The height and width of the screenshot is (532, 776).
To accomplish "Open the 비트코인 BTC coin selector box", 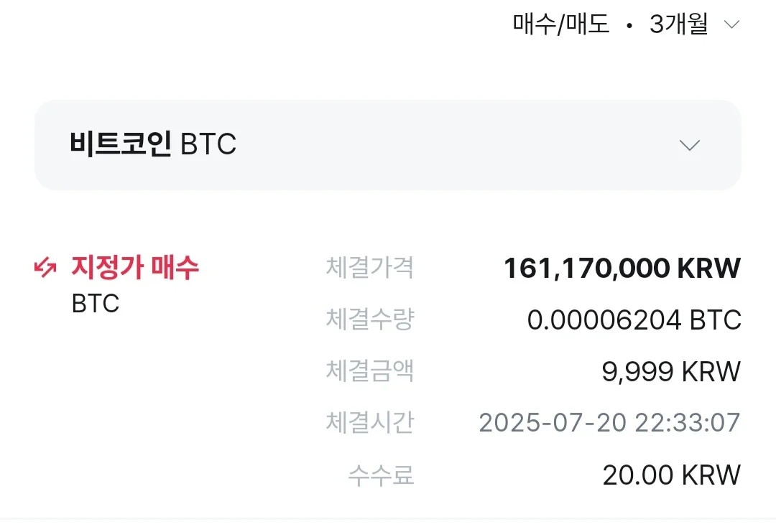I will pos(388,145).
